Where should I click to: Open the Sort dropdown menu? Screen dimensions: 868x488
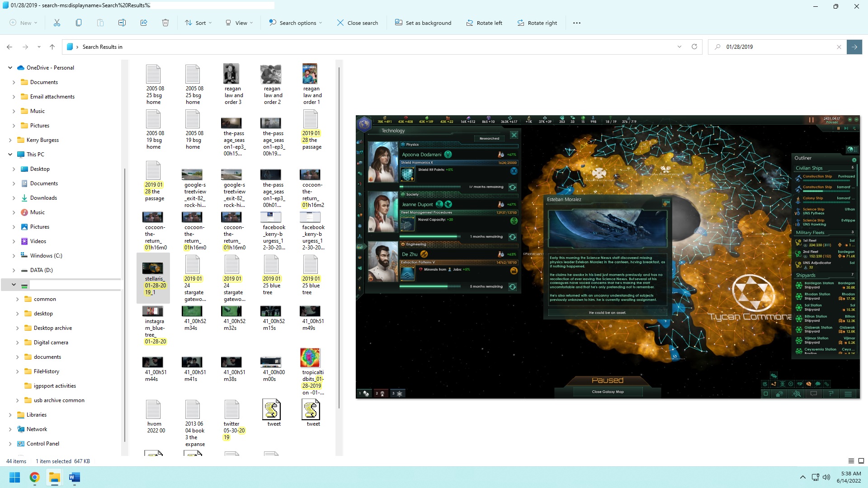(x=198, y=23)
